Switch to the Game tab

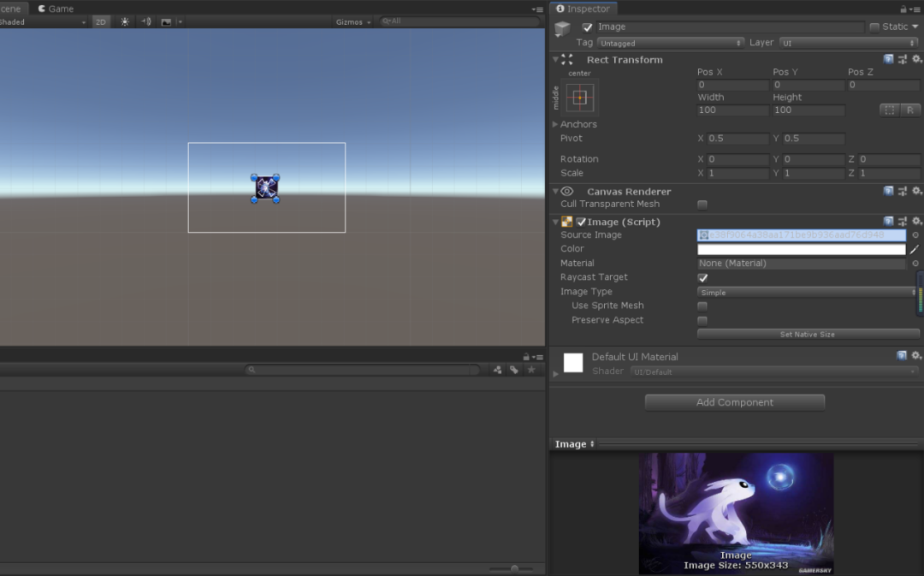(56, 9)
